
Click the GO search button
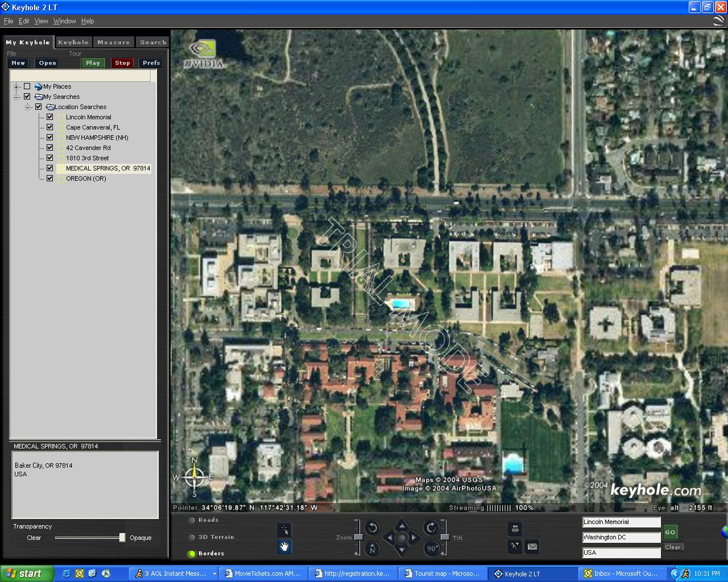coord(670,533)
